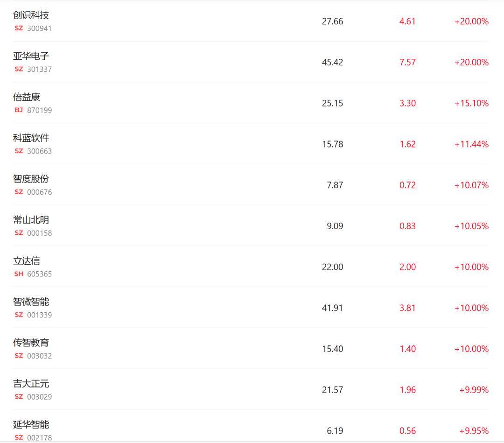
Task: Click the SH exchange badge for 605365
Action: pos(19,274)
